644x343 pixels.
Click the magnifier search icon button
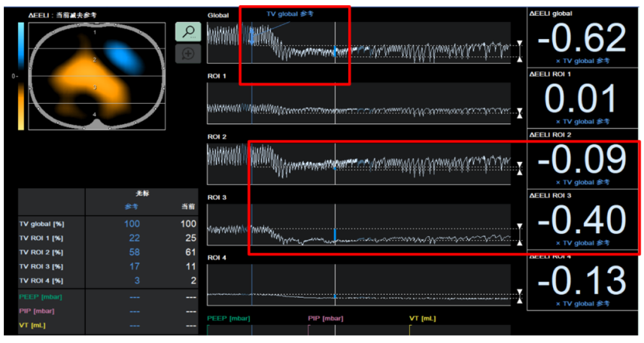point(188,32)
